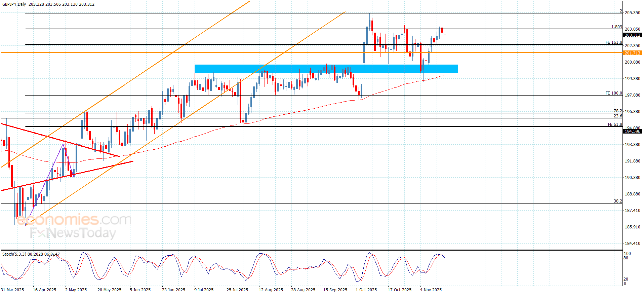Viewport: 644px width, 294px height.
Task: Select the black 194.596 price tag
Action: (632, 132)
